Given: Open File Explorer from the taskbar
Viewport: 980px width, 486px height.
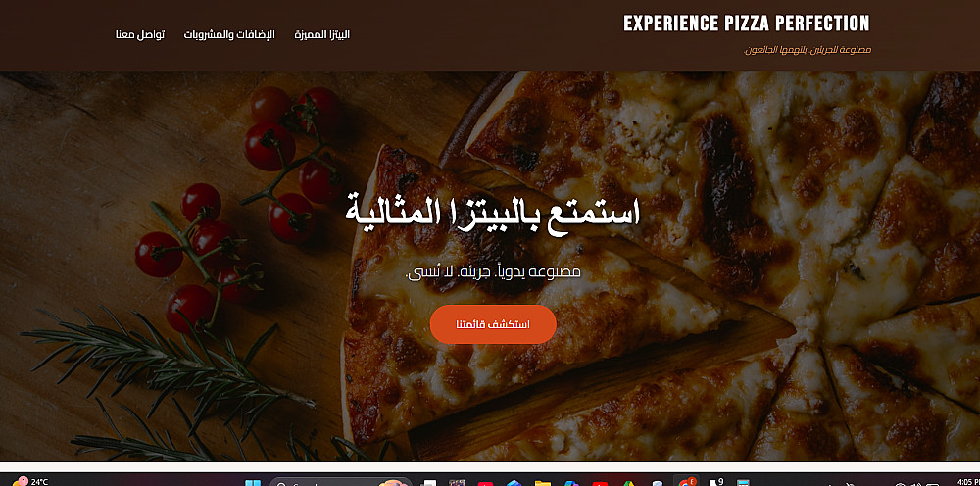Looking at the screenshot, I should coord(543,483).
